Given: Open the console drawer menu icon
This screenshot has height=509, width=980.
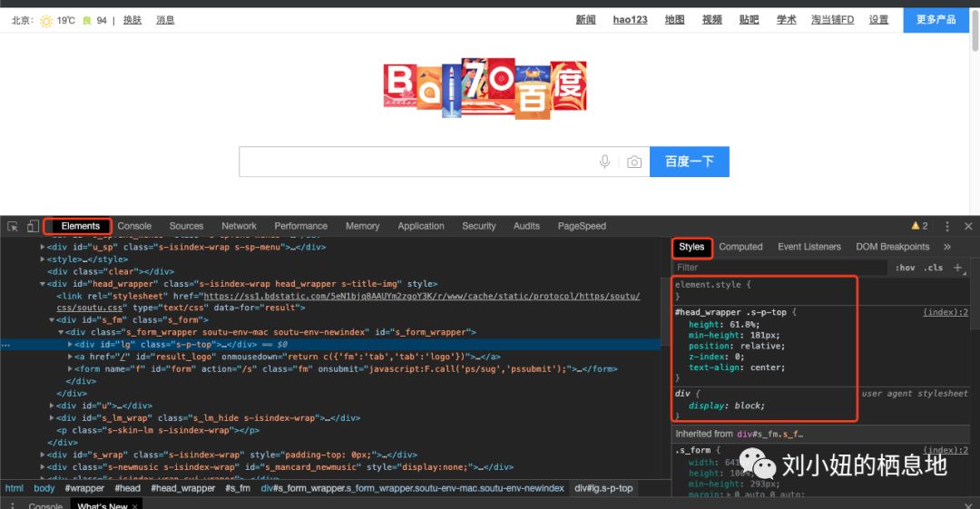Looking at the screenshot, I should (x=13, y=505).
